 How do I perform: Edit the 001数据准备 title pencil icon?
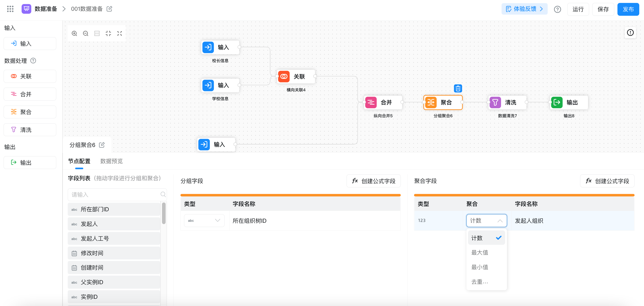109,9
